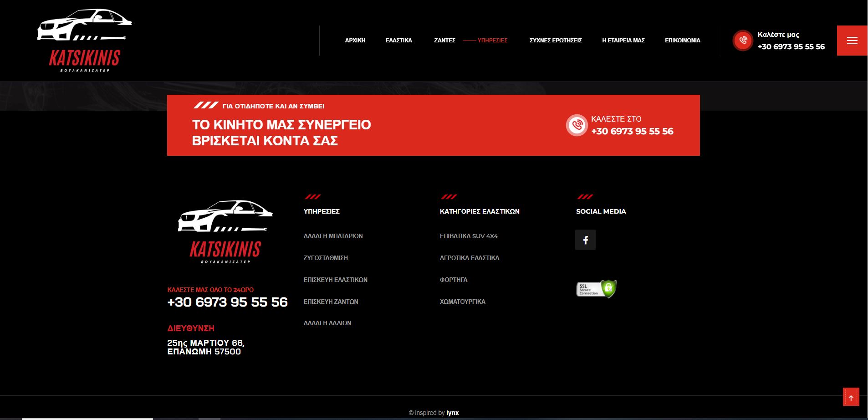Click the Katsikinis logo in header

(x=85, y=41)
